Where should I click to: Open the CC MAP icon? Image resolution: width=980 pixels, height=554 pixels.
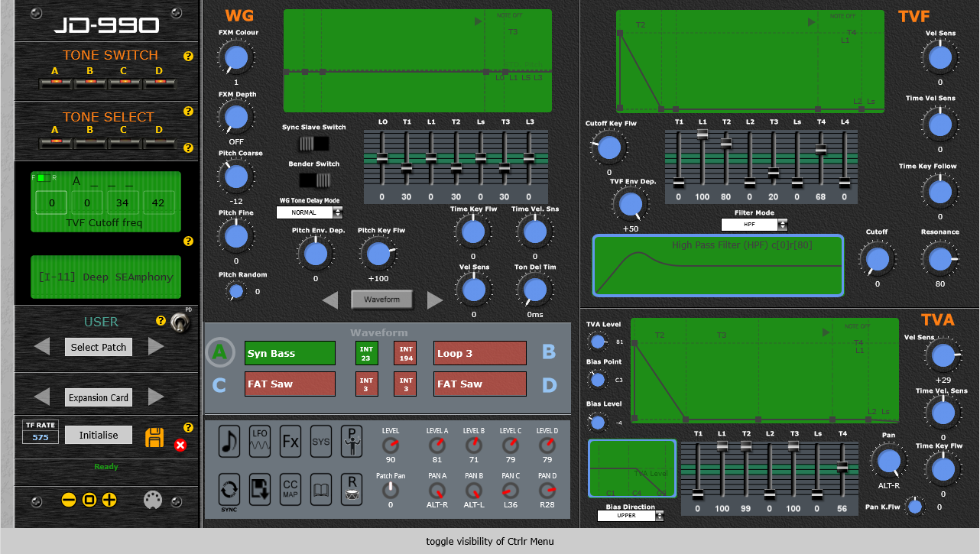(290, 488)
